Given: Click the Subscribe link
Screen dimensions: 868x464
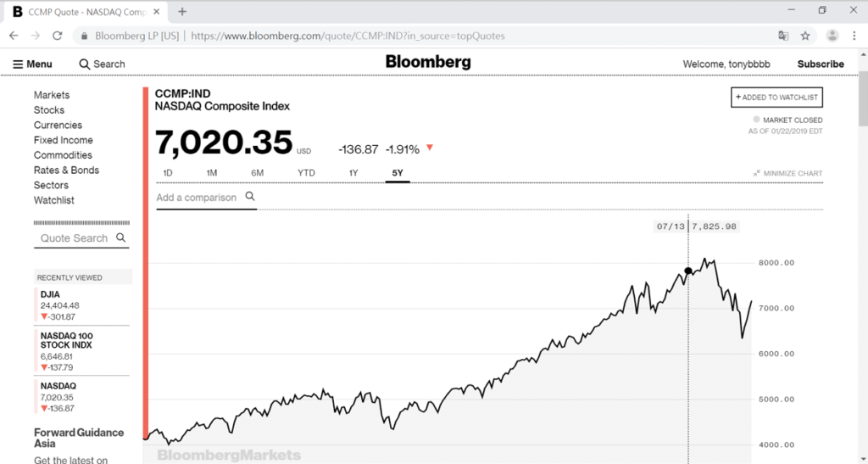Looking at the screenshot, I should tap(821, 64).
